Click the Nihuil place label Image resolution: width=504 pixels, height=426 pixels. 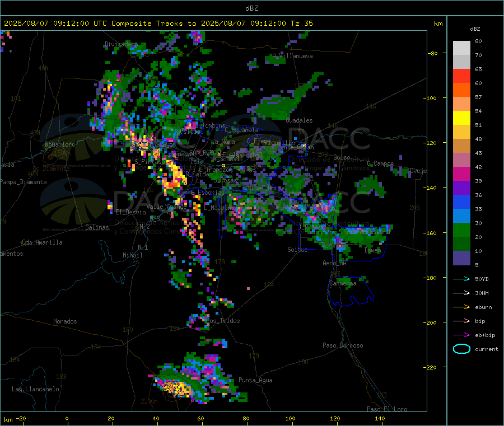coord(132,255)
